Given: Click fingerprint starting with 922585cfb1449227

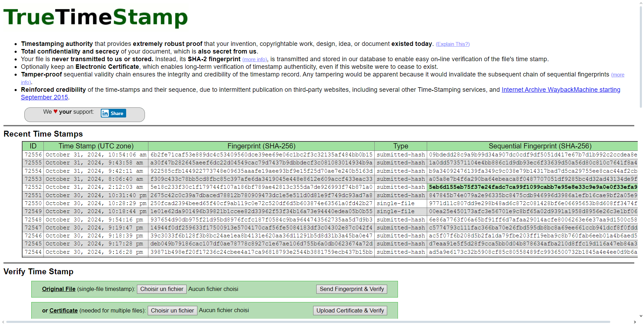Looking at the screenshot, I should pos(261,171).
